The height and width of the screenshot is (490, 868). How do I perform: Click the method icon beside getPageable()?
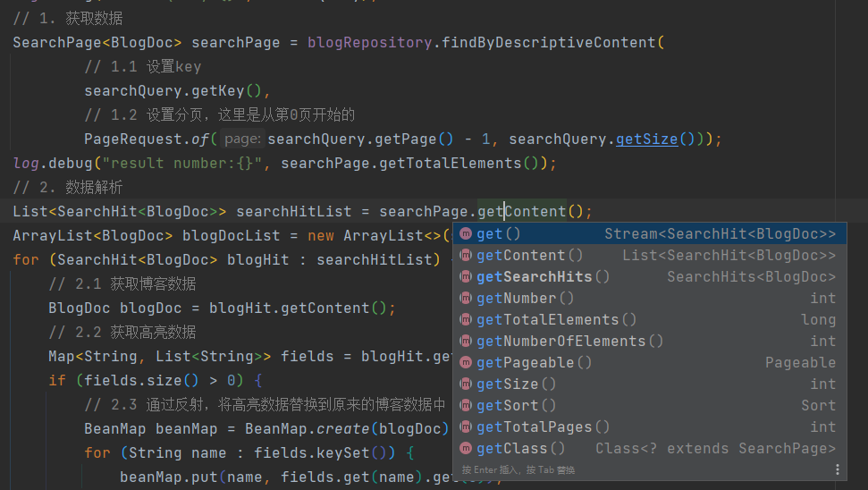(466, 363)
